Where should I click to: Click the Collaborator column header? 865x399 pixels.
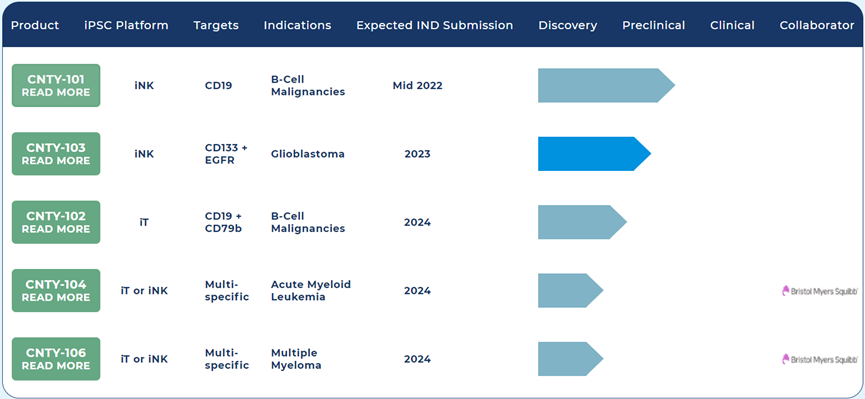pyautogui.click(x=817, y=25)
